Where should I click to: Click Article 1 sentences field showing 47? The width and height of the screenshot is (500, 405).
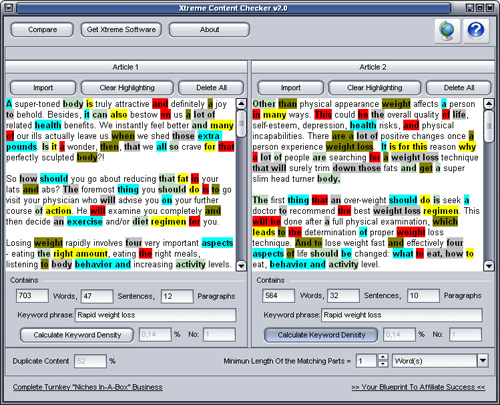coord(97,296)
